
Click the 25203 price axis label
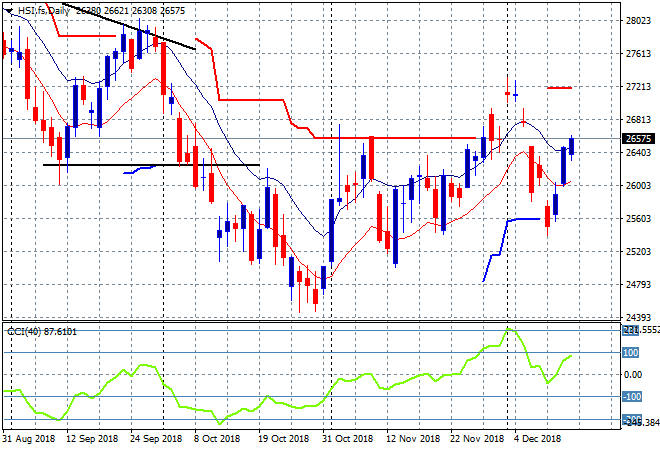[x=638, y=252]
